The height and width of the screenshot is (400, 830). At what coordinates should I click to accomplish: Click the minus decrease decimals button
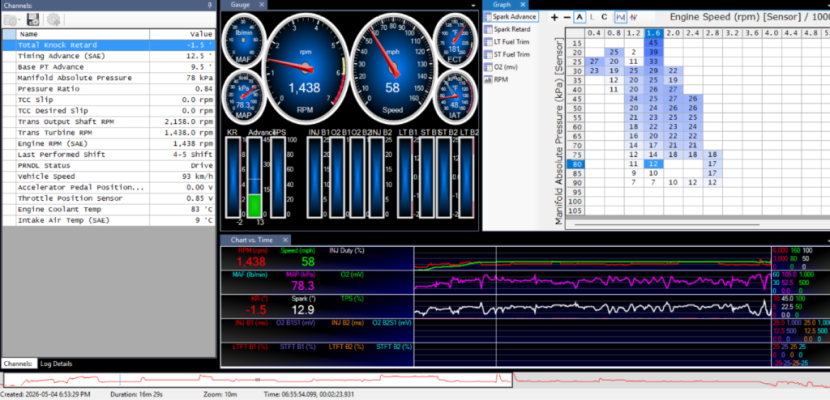[567, 17]
